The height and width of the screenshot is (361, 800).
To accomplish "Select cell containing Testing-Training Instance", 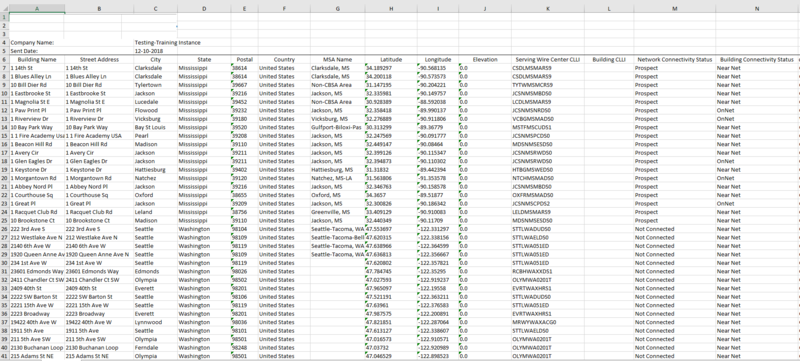I will pyautogui.click(x=167, y=43).
